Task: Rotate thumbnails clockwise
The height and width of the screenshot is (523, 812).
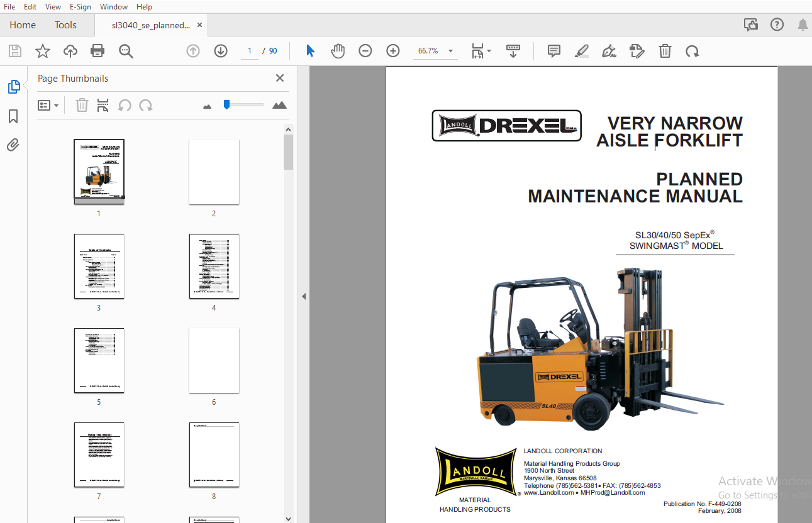Action: pos(146,105)
